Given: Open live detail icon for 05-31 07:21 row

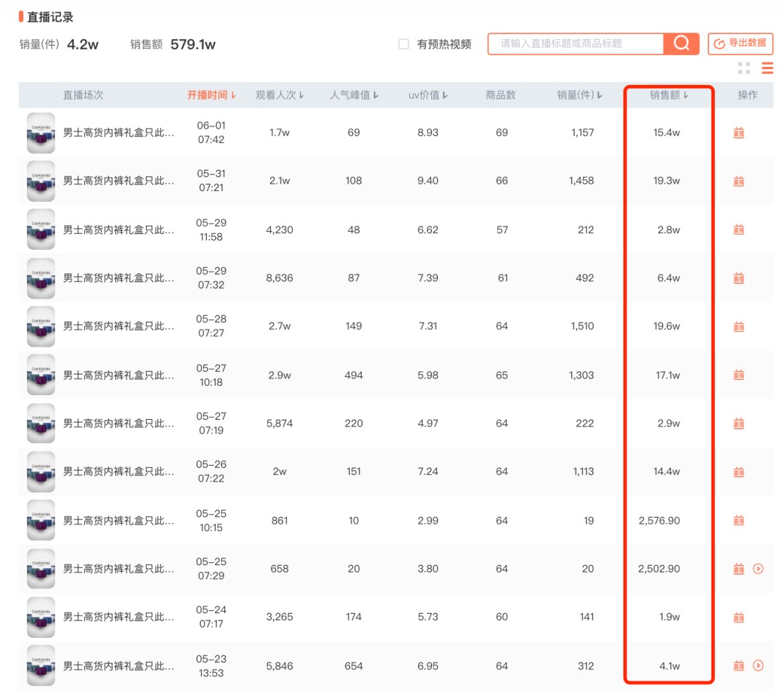Looking at the screenshot, I should coord(738,181).
